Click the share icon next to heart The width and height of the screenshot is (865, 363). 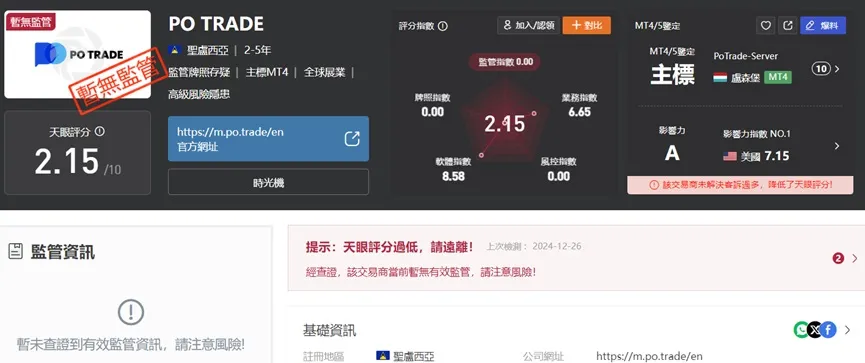point(788,25)
